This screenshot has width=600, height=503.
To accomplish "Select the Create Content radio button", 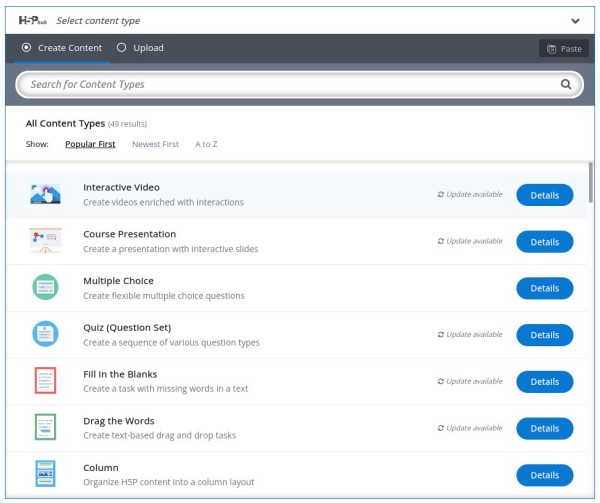I will tap(26, 48).
